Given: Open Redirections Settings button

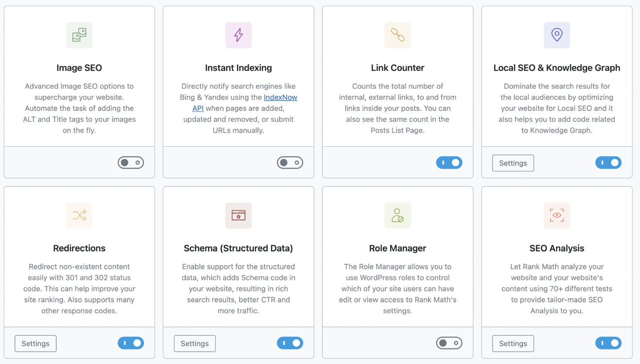Looking at the screenshot, I should click(36, 344).
